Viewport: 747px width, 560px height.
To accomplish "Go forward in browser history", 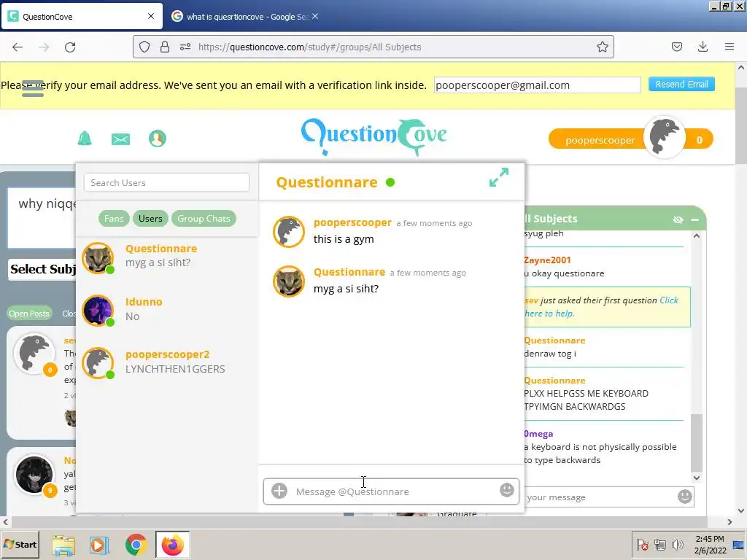I will tap(44, 47).
